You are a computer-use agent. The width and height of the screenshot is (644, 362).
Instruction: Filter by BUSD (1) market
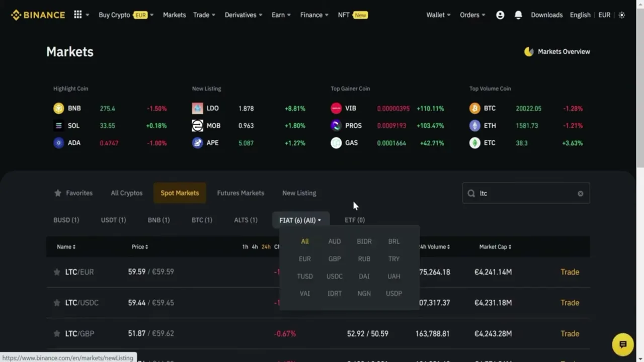(x=66, y=220)
